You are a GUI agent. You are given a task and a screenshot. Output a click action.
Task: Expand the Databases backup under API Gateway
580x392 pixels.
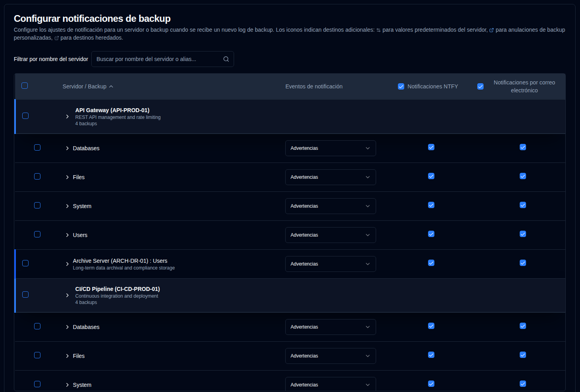click(x=67, y=148)
